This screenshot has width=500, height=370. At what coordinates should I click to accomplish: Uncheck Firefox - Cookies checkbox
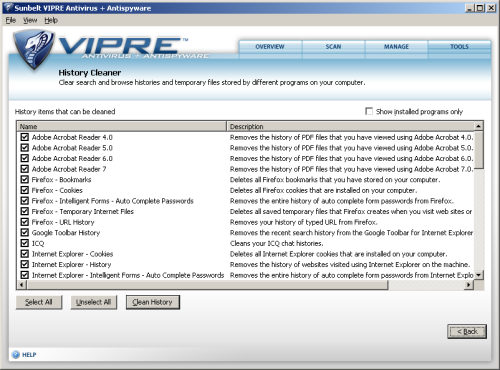25,190
